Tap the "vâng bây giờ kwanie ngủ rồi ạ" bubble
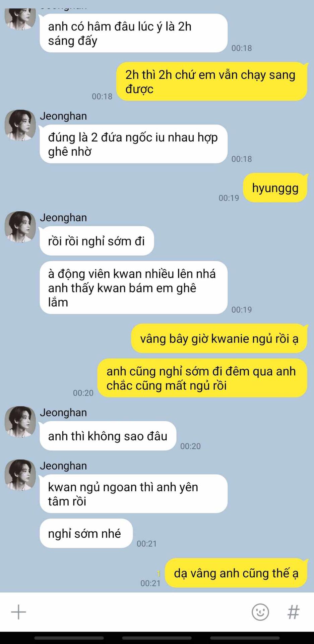314x644 pixels. [x=219, y=338]
